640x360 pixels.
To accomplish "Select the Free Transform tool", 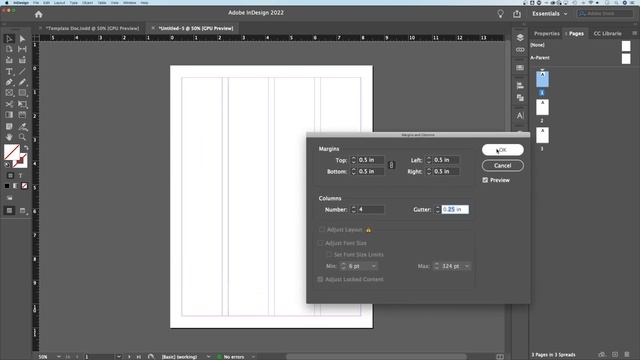I will click(x=22, y=104).
